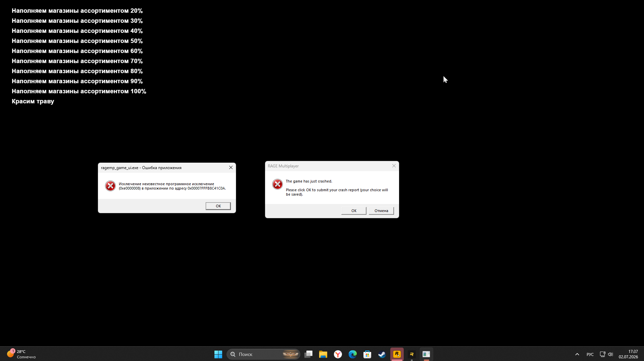The image size is (644, 361).
Task: Open Steam from the taskbar
Action: (382, 354)
